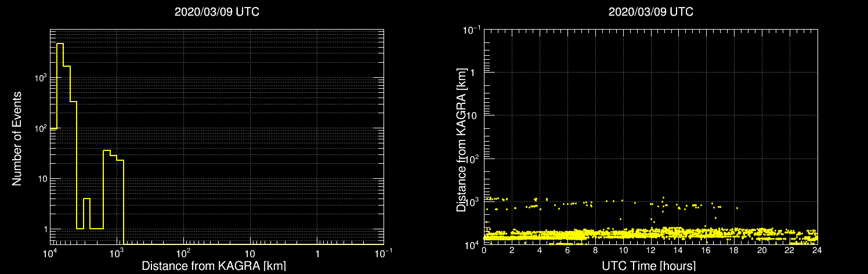
Task: Click the 10^3 tick on scatter plot y-axis
Action: click(473, 201)
